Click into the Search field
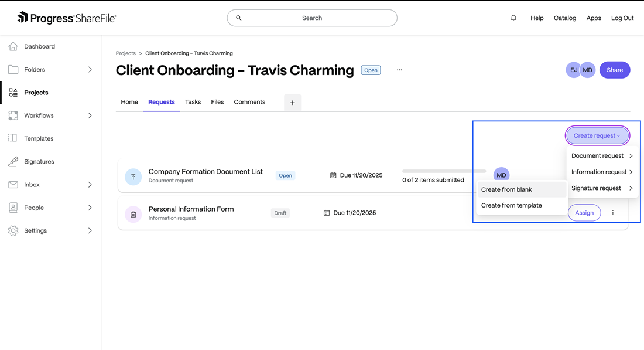Viewport: 644px width, 350px height. tap(312, 18)
